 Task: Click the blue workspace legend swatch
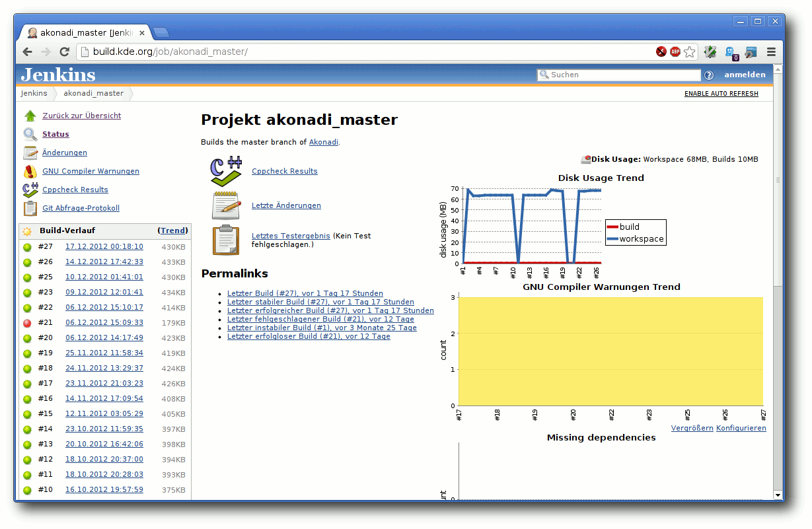click(x=612, y=239)
